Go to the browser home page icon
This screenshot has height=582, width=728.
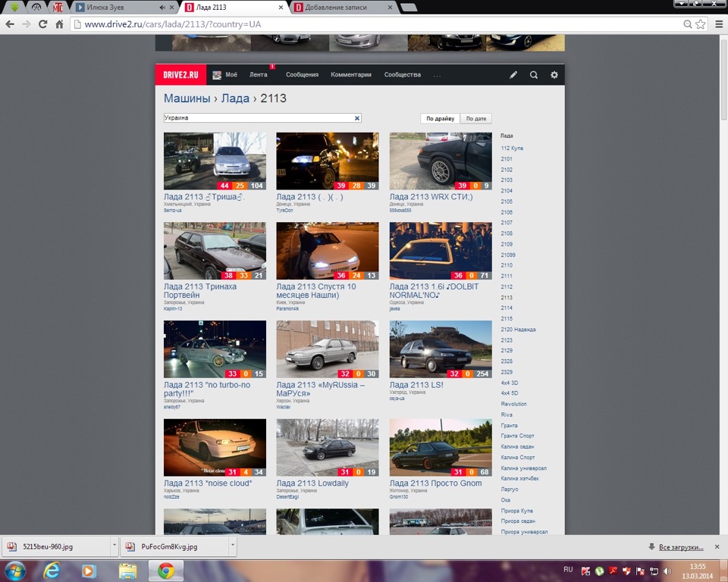[59, 24]
